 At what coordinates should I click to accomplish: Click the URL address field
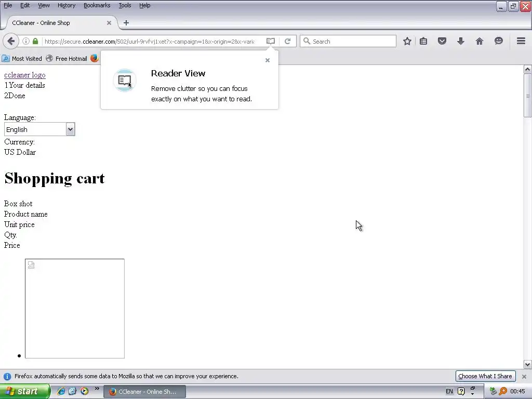tap(149, 42)
